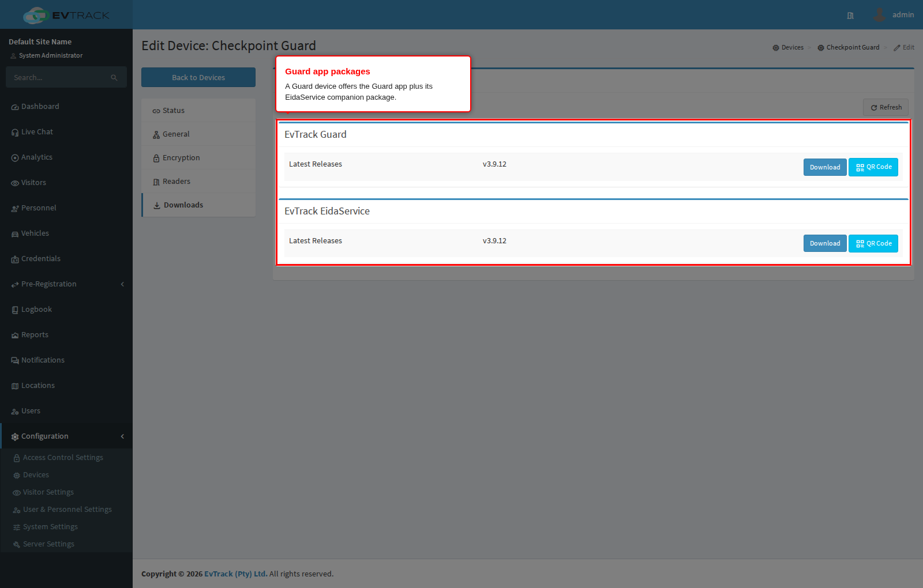Switch to the Readers tab
Viewport: 923px width, 588px height.
point(198,182)
